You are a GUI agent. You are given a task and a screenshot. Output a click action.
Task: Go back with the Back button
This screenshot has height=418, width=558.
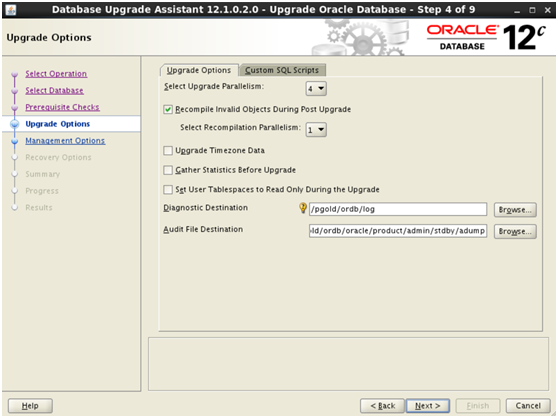(383, 406)
